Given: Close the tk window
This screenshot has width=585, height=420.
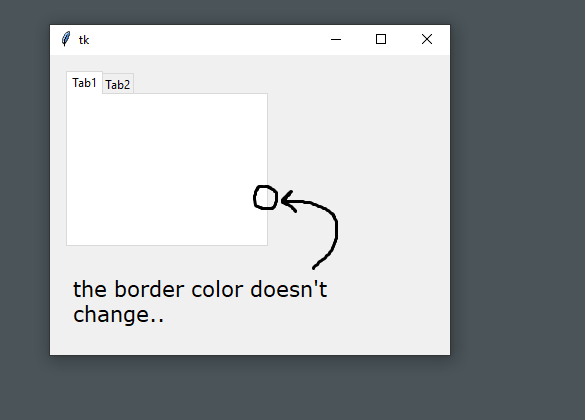Looking at the screenshot, I should tap(427, 39).
